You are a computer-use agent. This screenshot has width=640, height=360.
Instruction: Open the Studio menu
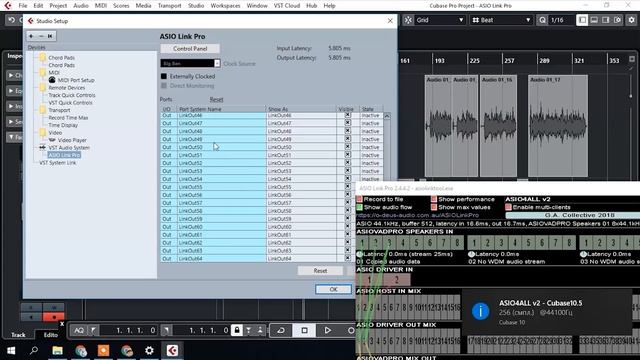[196, 6]
